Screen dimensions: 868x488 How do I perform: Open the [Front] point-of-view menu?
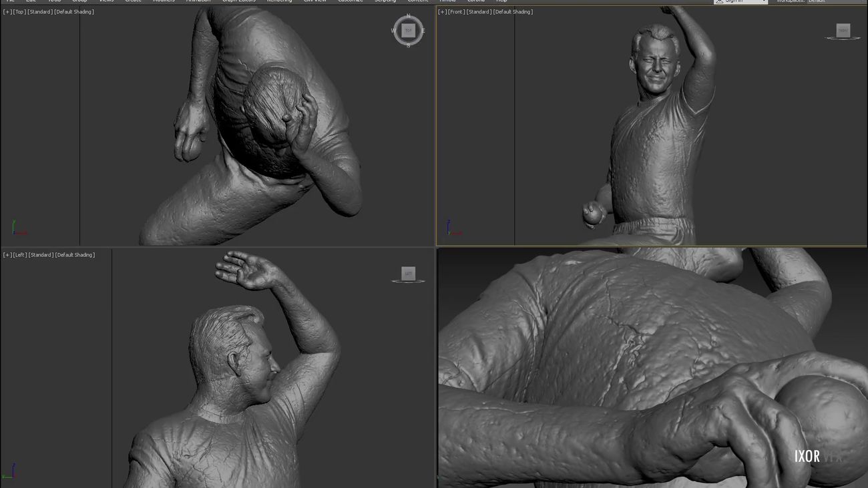point(456,12)
